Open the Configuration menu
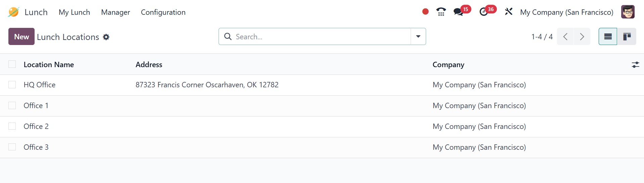Viewport: 644px width, 183px height. 163,12
